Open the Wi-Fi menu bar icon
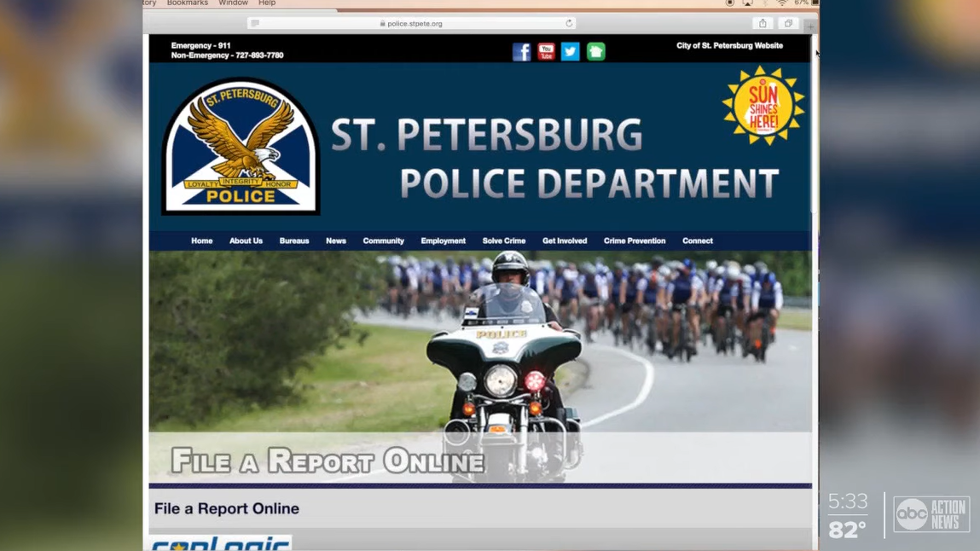 click(x=782, y=3)
